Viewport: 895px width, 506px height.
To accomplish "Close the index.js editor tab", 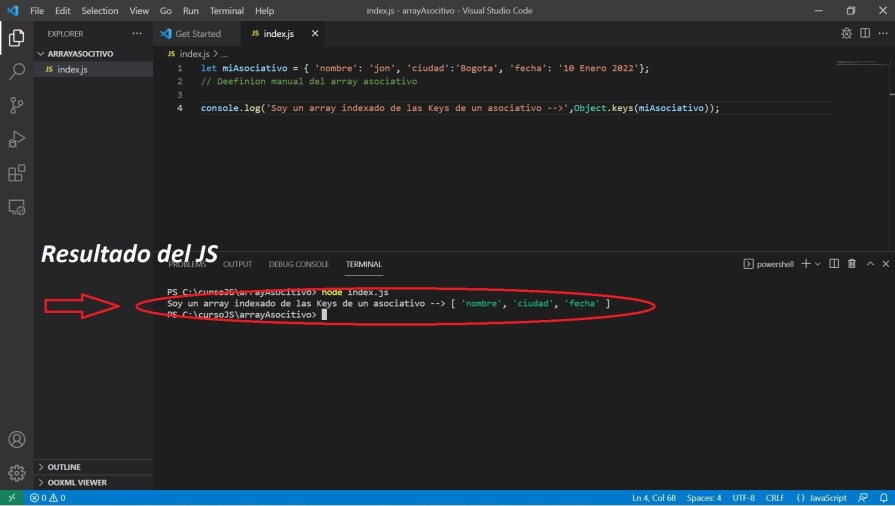I will [315, 34].
